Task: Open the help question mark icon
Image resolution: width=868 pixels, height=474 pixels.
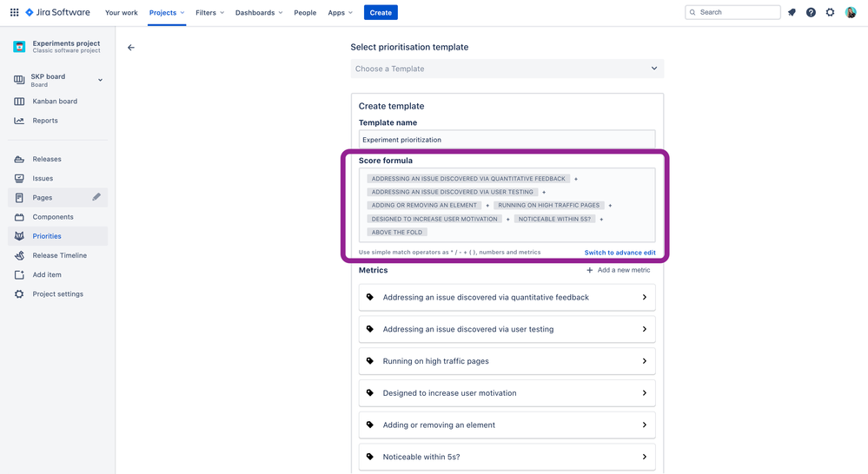Action: click(x=811, y=12)
